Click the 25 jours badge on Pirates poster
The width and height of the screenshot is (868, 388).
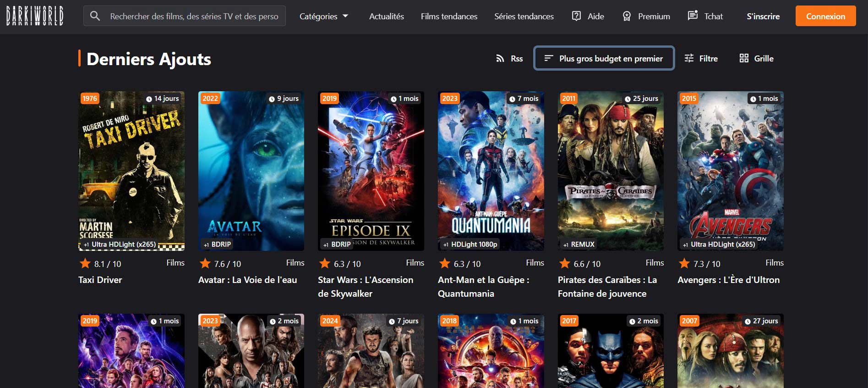click(641, 99)
